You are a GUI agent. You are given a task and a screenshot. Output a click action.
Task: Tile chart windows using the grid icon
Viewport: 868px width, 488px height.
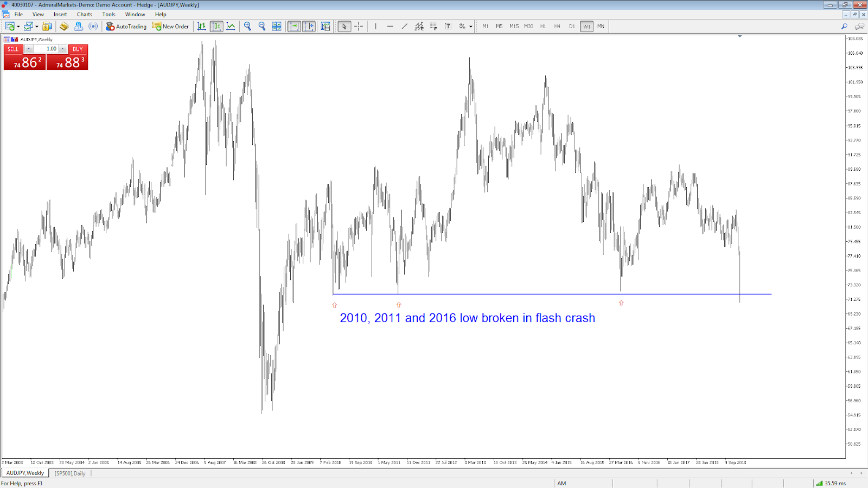[277, 26]
